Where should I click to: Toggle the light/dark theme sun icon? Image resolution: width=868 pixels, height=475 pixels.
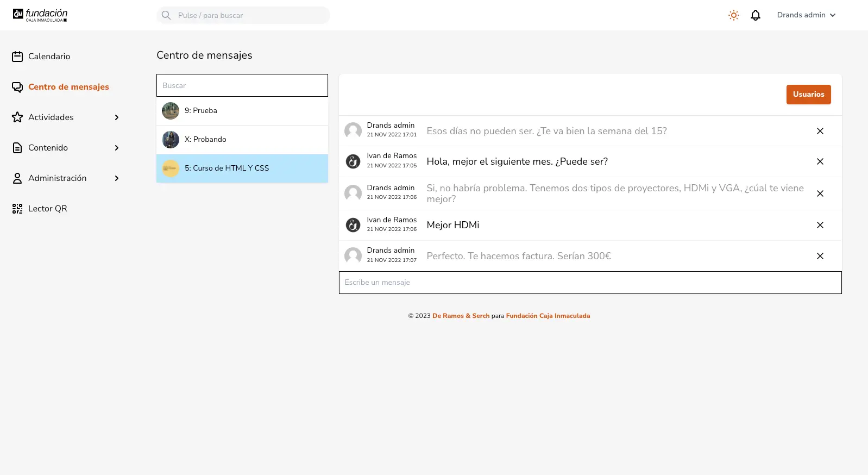tap(733, 15)
